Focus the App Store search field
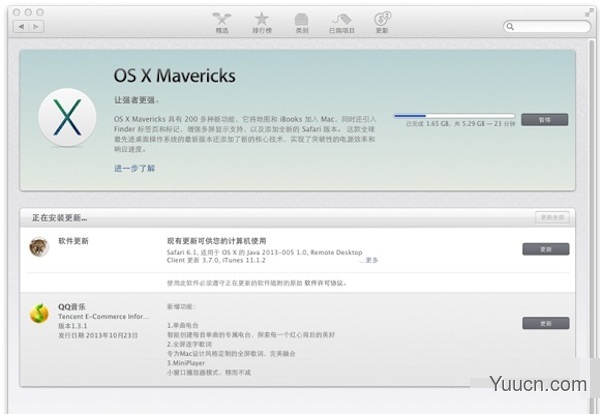This screenshot has width=600, height=414. 547,26
